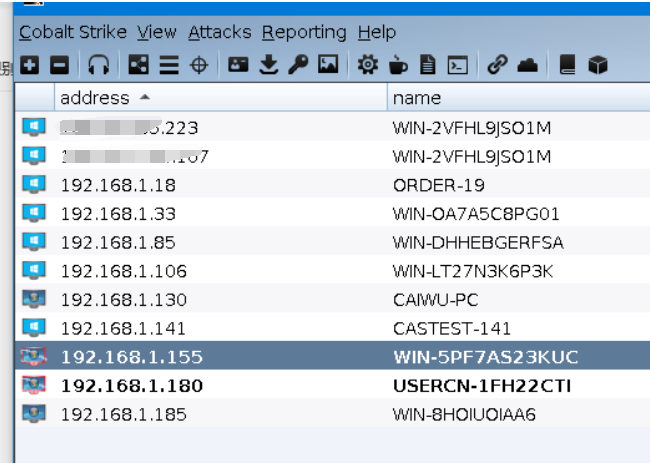
Task: Click the computer icon beside 192.168.1.130
Action: pos(34,299)
